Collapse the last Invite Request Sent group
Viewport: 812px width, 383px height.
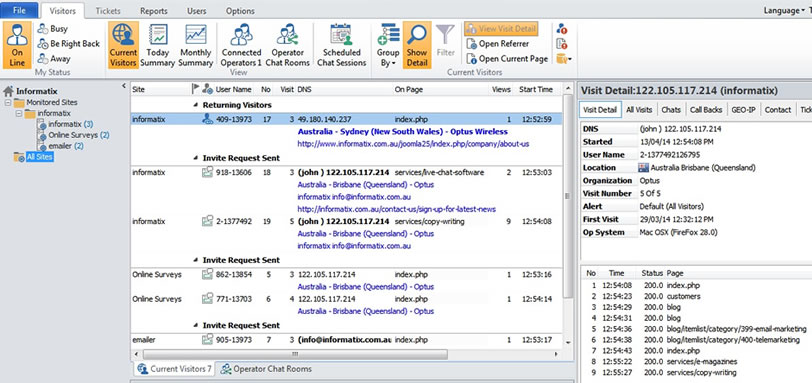coord(196,326)
